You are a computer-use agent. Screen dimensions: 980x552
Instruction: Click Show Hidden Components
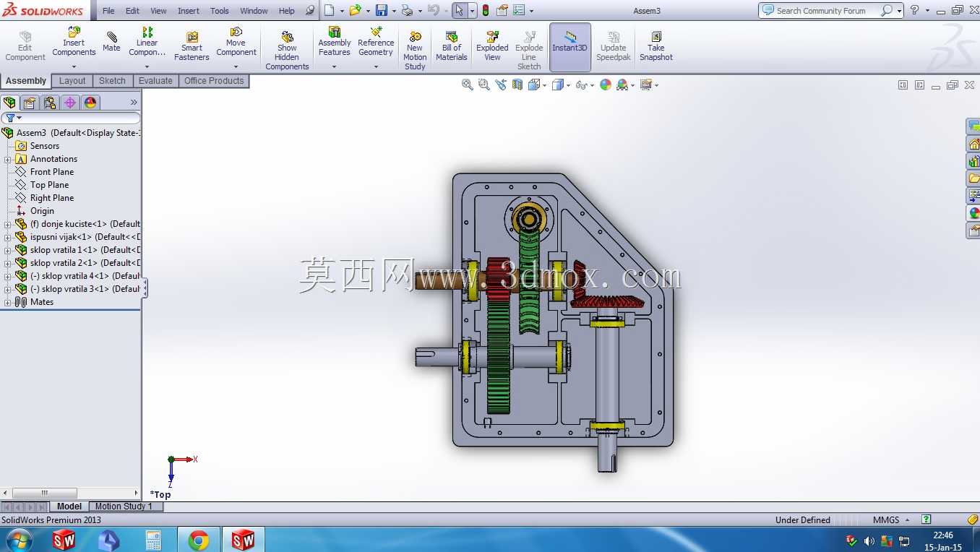(287, 51)
